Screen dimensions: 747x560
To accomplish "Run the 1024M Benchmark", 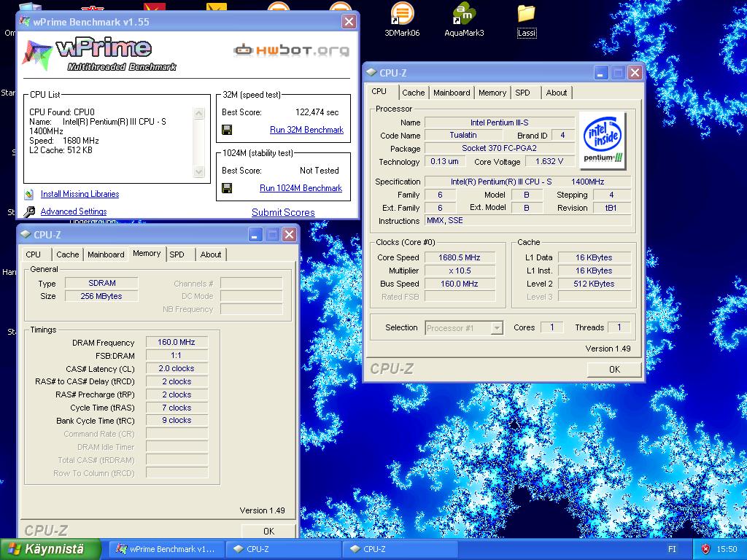I will (301, 188).
